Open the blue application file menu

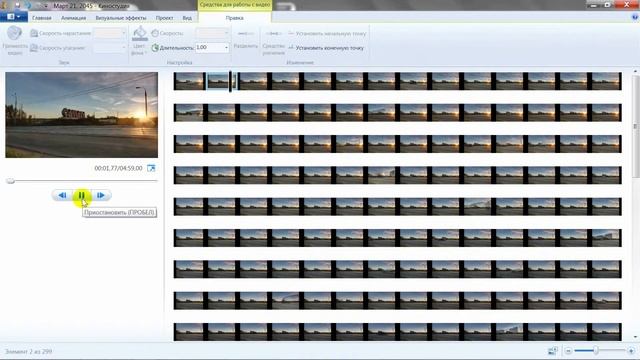[x=14, y=17]
